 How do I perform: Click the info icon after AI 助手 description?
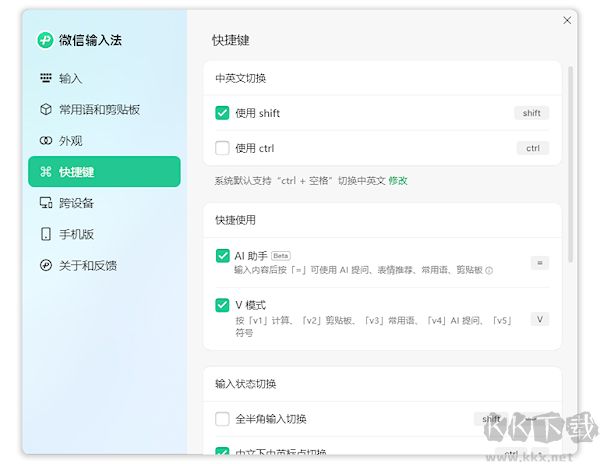[489, 270]
